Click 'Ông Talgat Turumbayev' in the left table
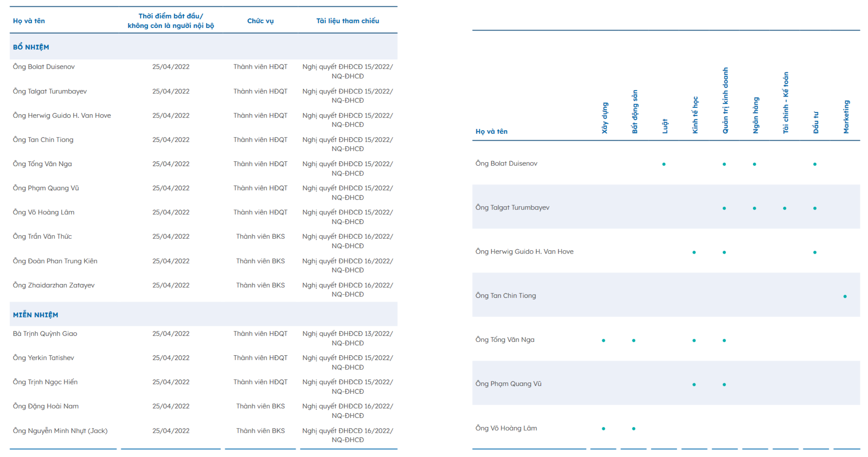868x457 pixels. click(50, 91)
